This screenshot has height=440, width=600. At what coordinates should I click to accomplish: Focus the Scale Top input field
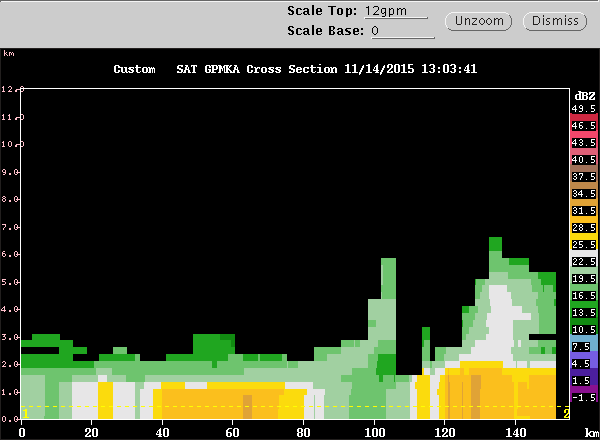click(395, 11)
